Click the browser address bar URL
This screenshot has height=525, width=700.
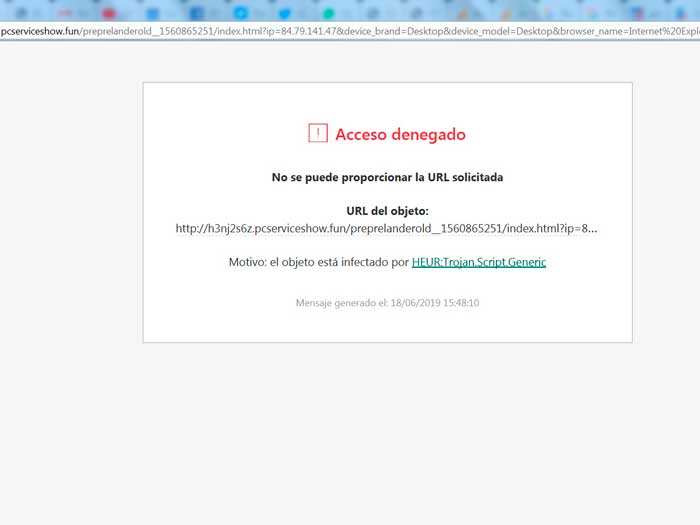[350, 31]
